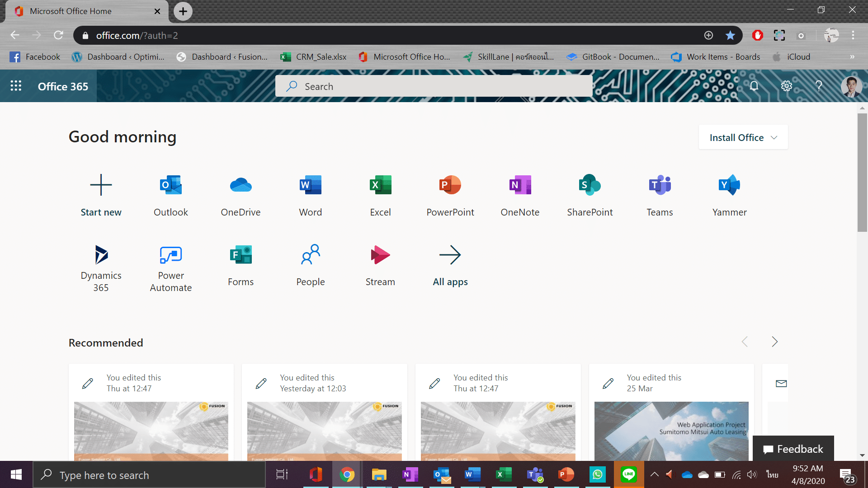
Task: Show next recommended documents
Action: click(774, 342)
